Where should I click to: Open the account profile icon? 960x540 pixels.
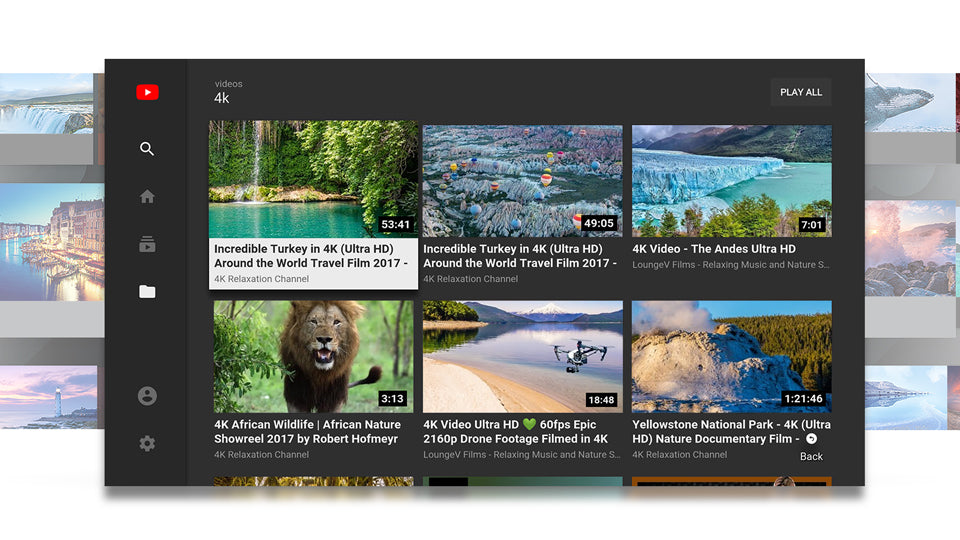(x=147, y=396)
